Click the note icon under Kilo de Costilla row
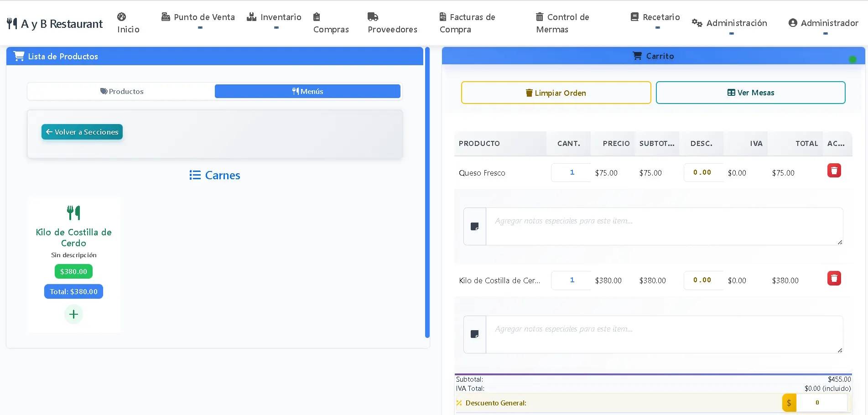 475,334
